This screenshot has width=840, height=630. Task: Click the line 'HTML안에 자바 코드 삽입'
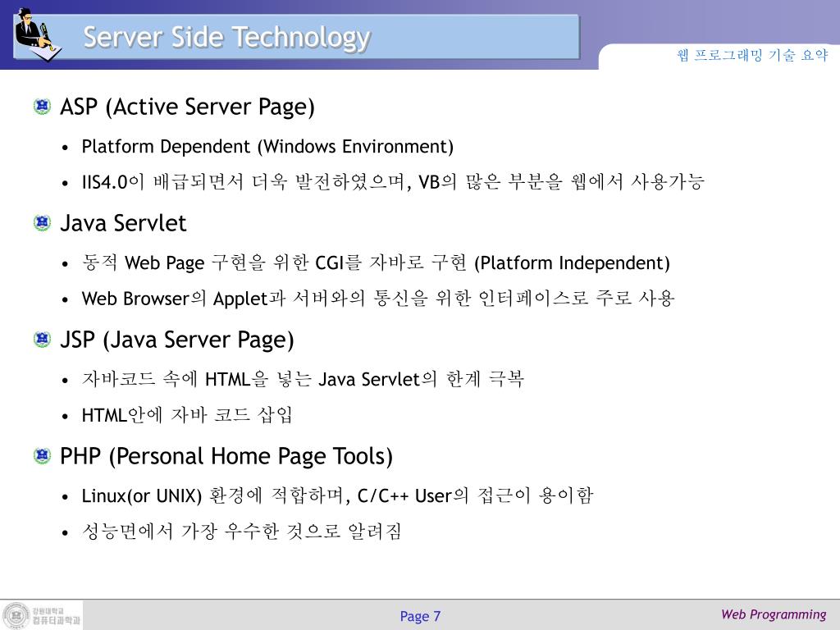click(x=187, y=414)
